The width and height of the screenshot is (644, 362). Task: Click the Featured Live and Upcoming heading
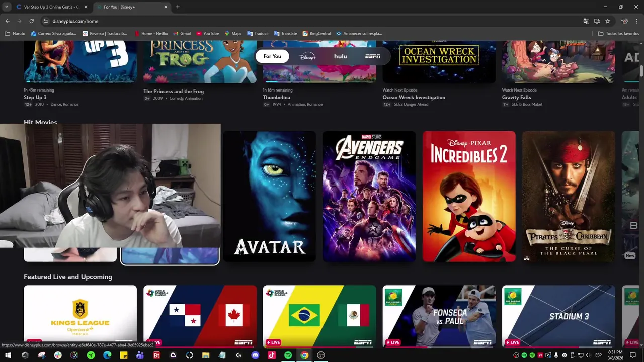tap(68, 277)
